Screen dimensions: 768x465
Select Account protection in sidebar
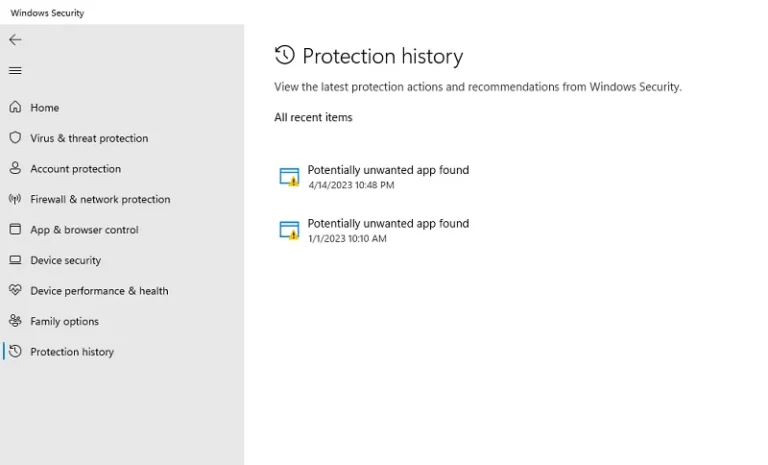[75, 169]
